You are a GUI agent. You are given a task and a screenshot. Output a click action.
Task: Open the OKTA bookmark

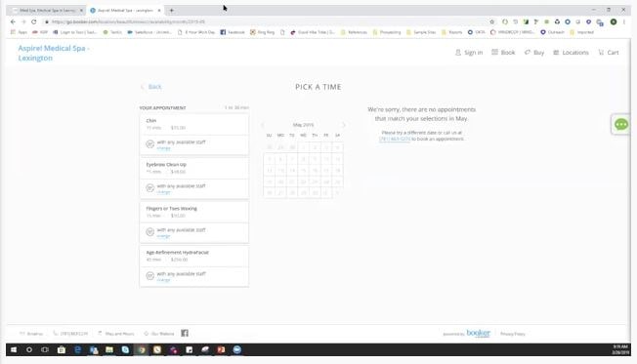click(476, 32)
